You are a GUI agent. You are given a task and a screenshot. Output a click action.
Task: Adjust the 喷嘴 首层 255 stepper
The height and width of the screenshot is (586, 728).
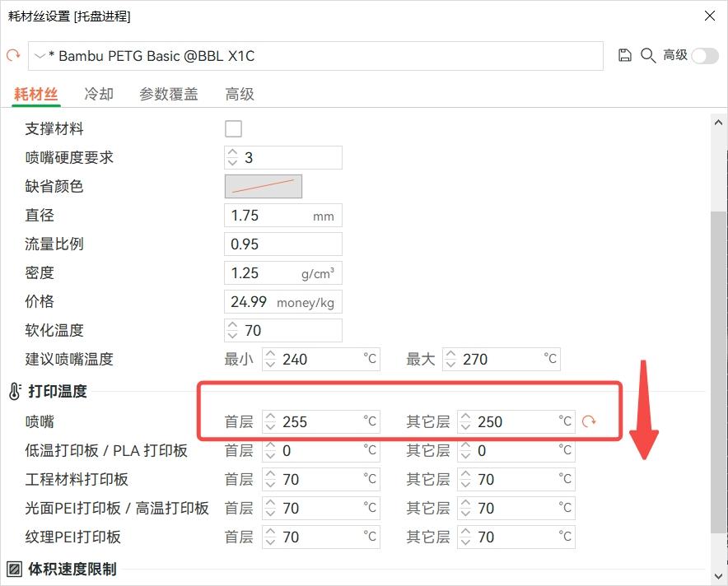pyautogui.click(x=270, y=421)
